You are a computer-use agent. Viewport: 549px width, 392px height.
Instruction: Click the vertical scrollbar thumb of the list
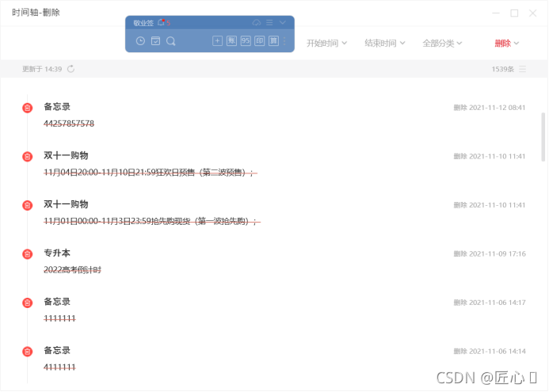tap(543, 136)
